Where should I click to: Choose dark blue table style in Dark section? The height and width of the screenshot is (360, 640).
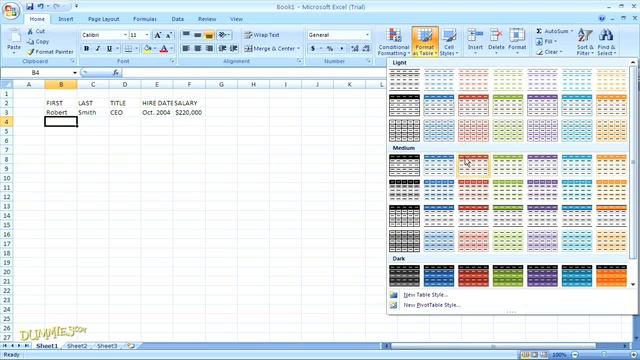439,276
